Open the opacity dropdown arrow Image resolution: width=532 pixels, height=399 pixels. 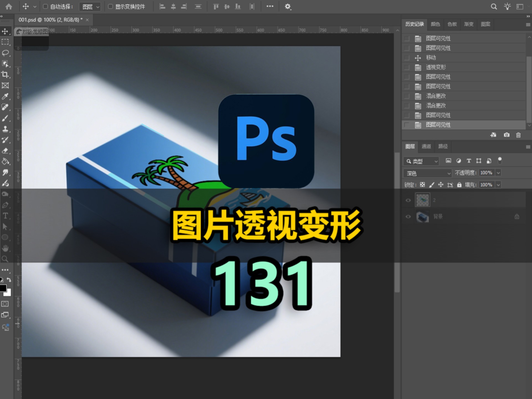(498, 173)
